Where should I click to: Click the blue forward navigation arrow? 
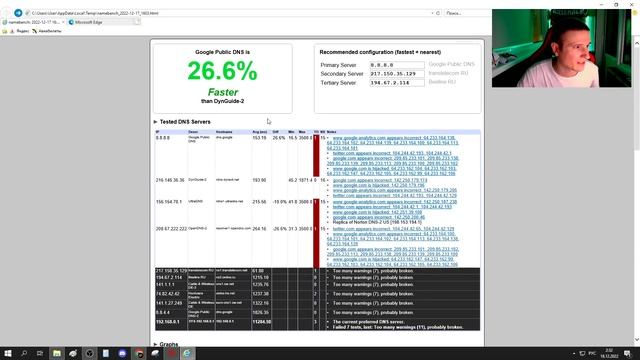pyautogui.click(x=18, y=13)
